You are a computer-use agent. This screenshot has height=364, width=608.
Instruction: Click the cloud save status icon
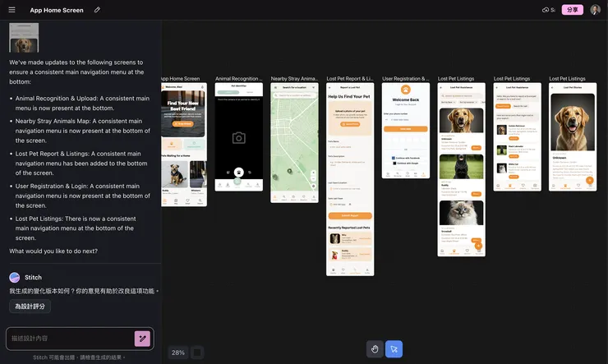(546, 10)
